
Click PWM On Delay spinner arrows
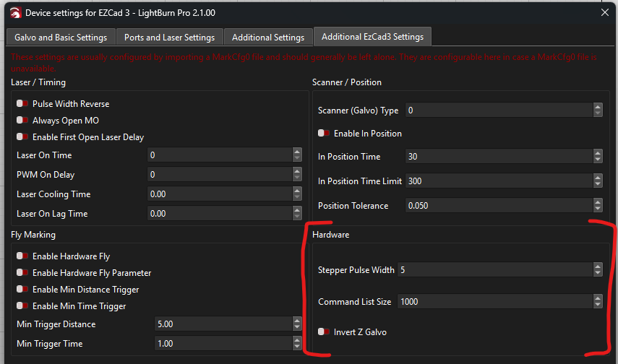[297, 174]
